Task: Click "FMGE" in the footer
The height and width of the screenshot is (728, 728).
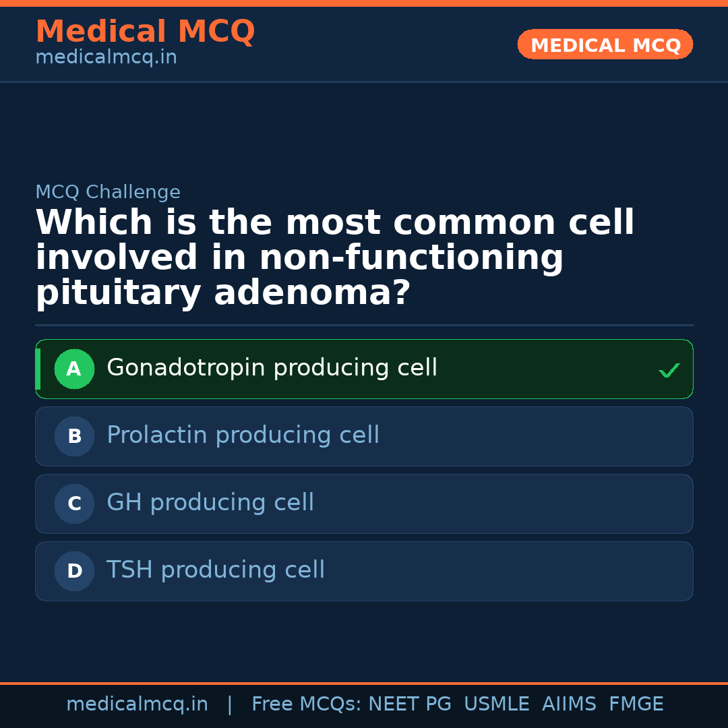Action: (x=636, y=704)
